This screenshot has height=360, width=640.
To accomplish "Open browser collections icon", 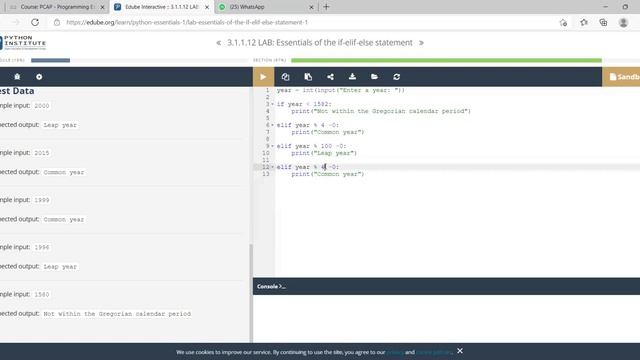I will (603, 22).
